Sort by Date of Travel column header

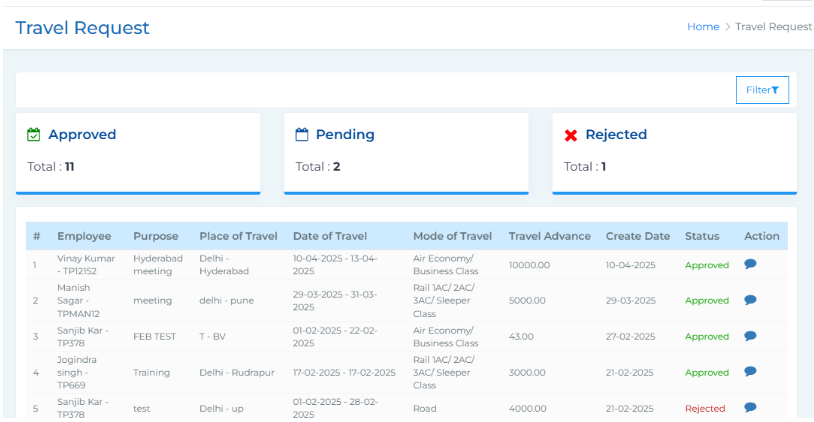[329, 236]
